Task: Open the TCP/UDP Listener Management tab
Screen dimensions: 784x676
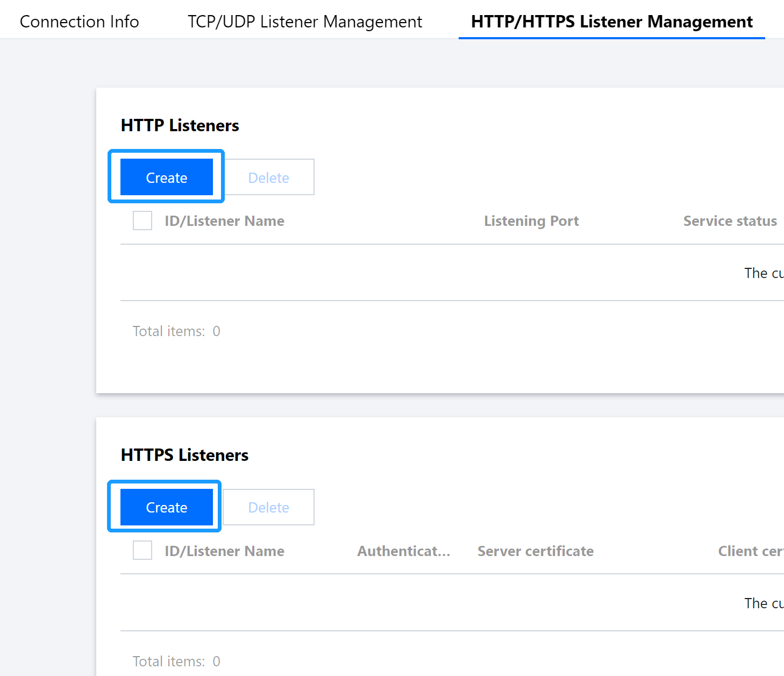Action: (304, 22)
